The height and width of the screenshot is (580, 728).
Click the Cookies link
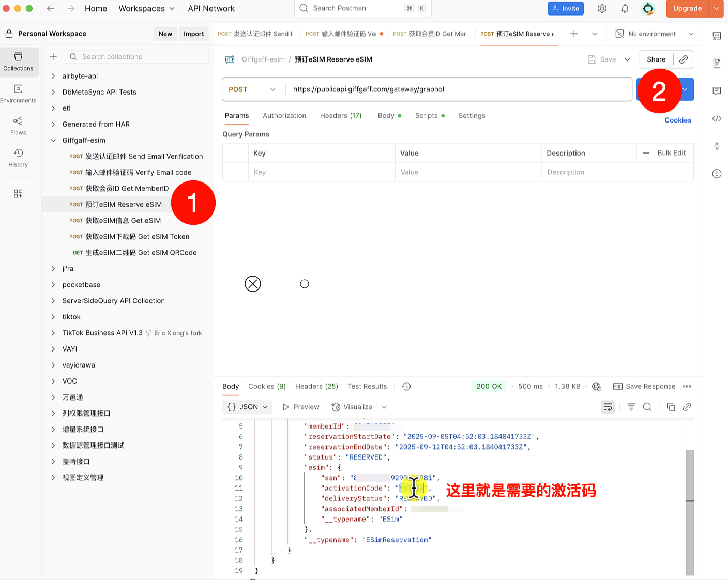point(677,120)
